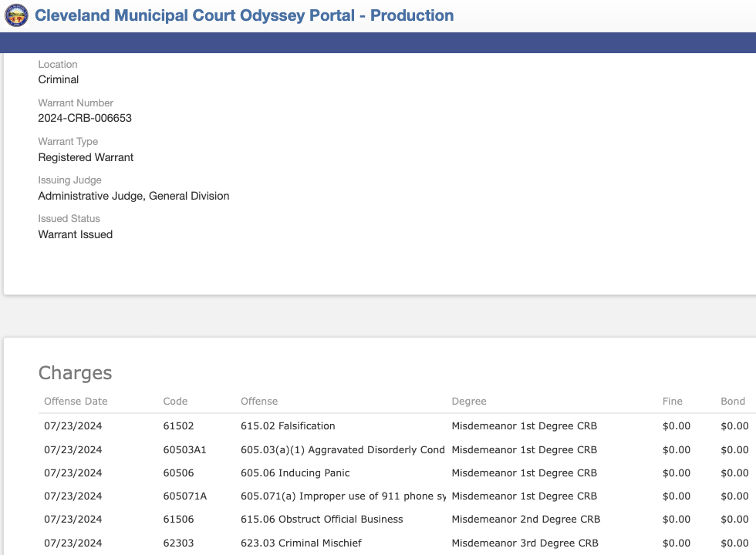Screen dimensions: 756x555
Task: Select the 623.03 Criminal Mischief offense
Action: coord(301,543)
